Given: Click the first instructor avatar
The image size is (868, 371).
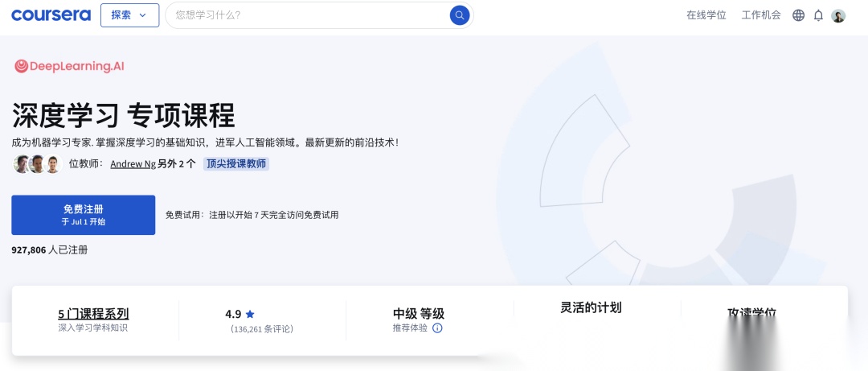Looking at the screenshot, I should tap(22, 164).
